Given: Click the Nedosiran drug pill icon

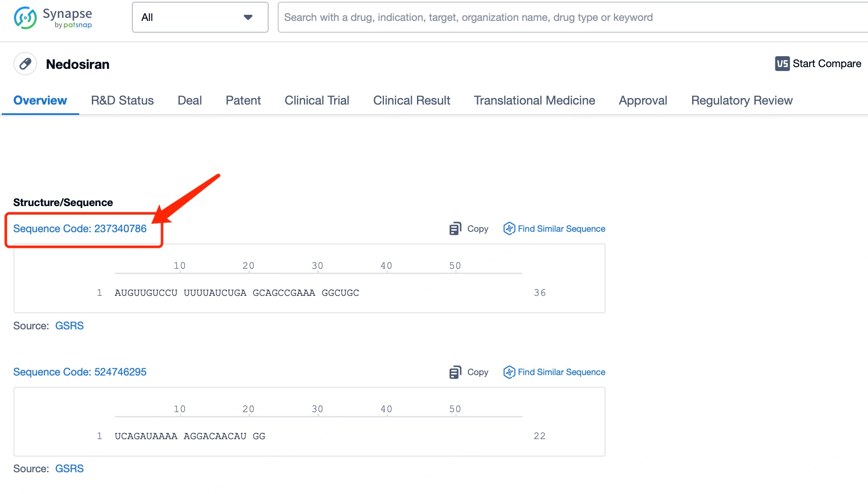Looking at the screenshot, I should click(25, 64).
